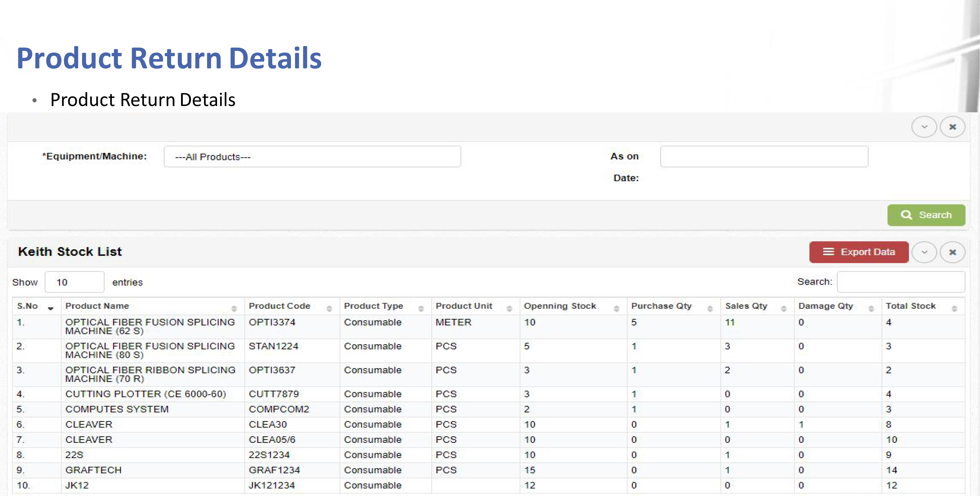Sort by Product Type column header

(373, 306)
